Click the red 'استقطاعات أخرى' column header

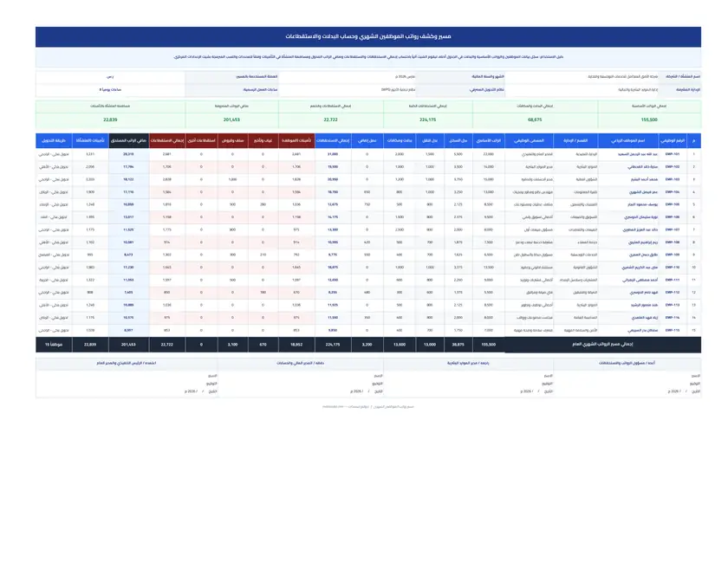[x=201, y=140]
